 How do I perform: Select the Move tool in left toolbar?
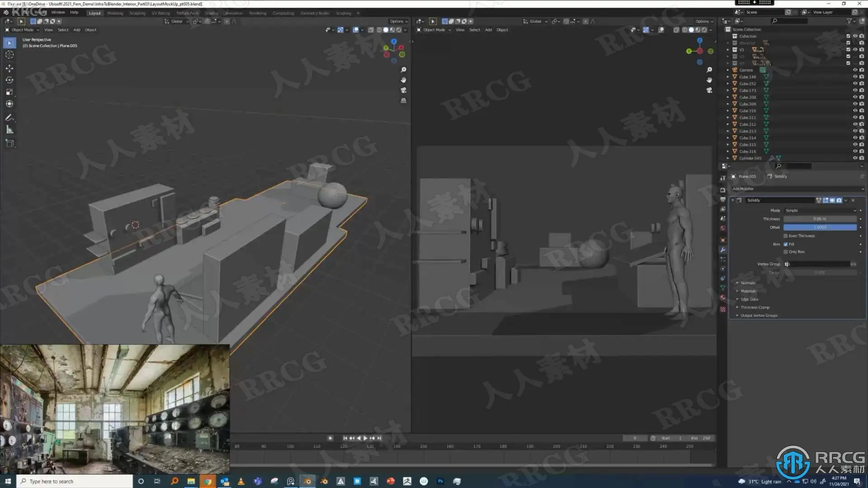[x=9, y=68]
